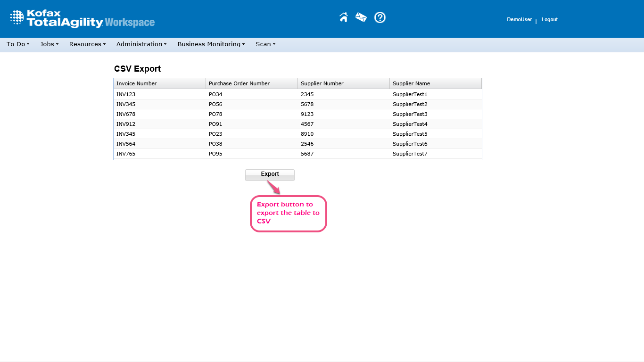Click the DemoUser profile link
Screen dimensions: 644x362
coord(519,20)
